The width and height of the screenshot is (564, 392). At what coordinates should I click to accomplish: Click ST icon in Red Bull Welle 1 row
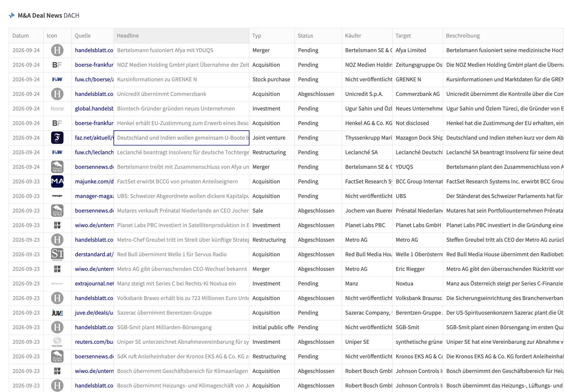coord(57,254)
